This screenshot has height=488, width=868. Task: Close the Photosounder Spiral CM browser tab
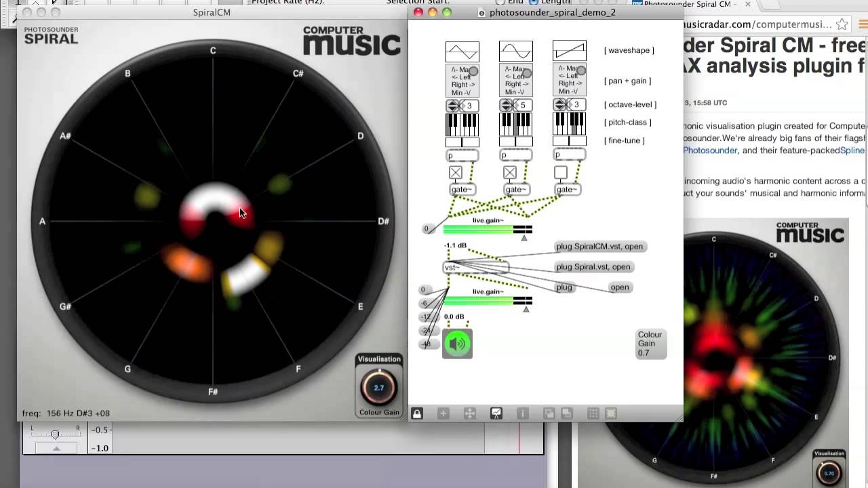(x=748, y=4)
